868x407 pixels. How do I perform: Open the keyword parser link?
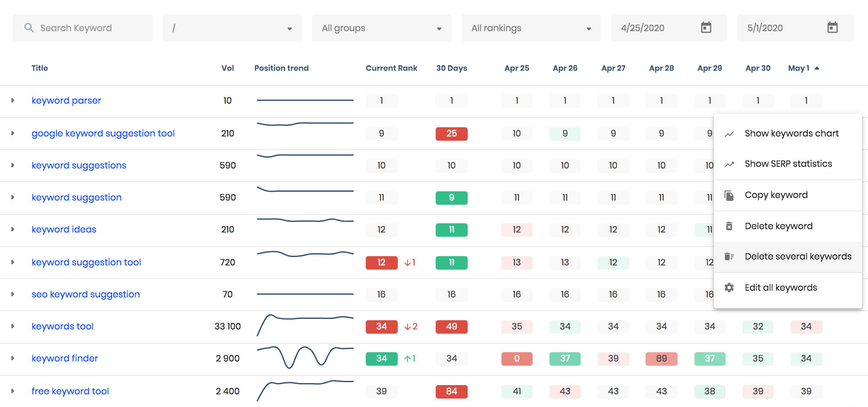[x=66, y=101]
